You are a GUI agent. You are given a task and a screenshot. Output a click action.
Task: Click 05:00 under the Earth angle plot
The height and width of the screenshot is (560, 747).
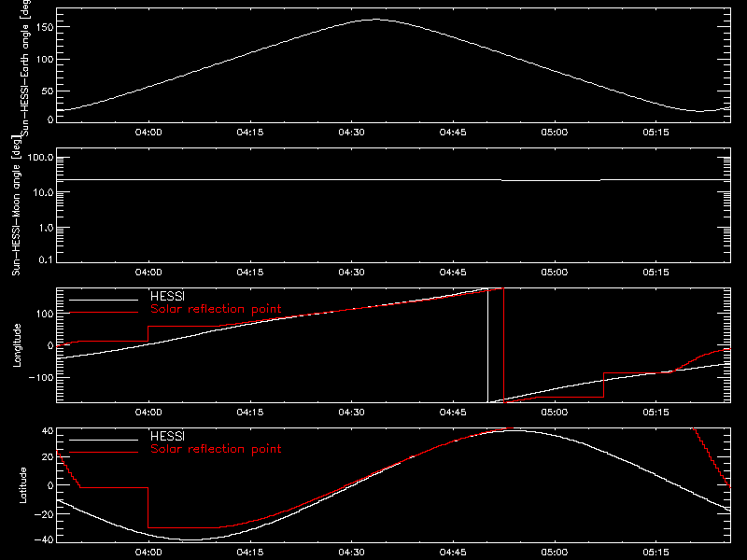point(555,133)
